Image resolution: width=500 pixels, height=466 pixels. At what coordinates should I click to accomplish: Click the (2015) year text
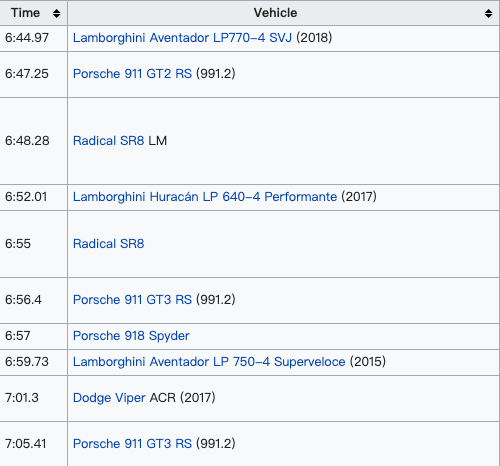point(368,362)
